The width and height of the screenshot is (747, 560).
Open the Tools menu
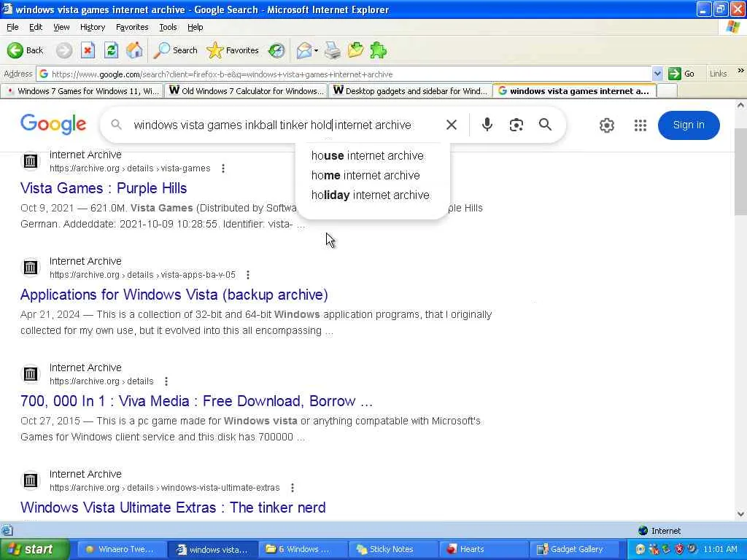pos(168,27)
